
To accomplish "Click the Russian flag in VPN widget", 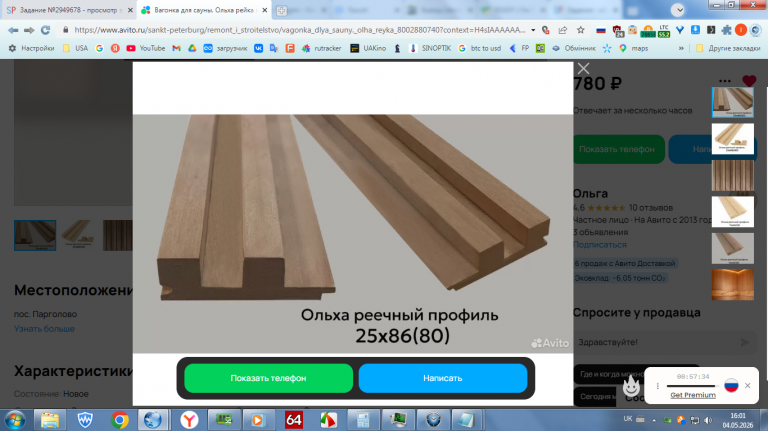I will click(x=731, y=385).
